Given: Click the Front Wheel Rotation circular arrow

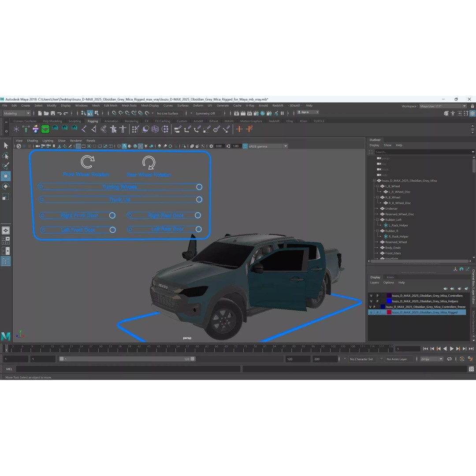Looking at the screenshot, I should tap(87, 162).
